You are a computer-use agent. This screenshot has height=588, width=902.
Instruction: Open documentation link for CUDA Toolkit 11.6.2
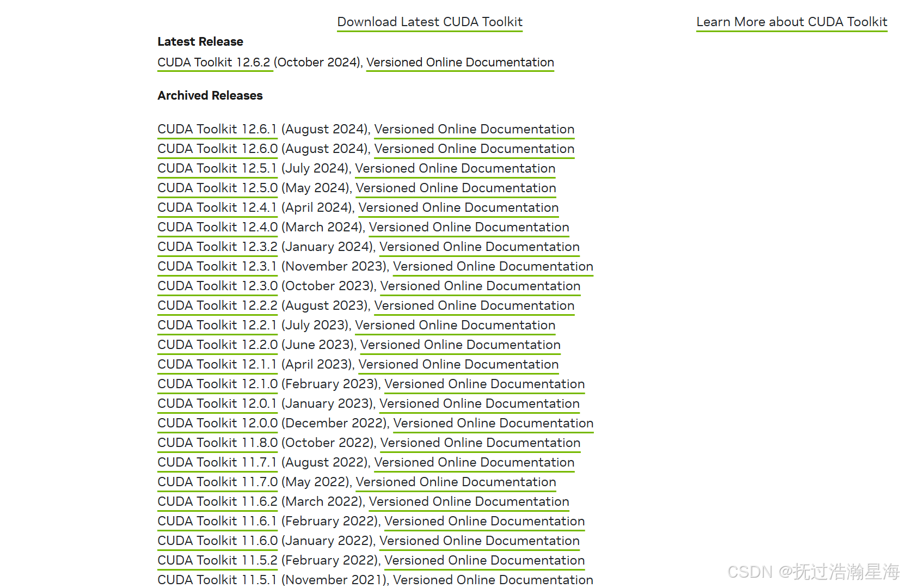[469, 501]
